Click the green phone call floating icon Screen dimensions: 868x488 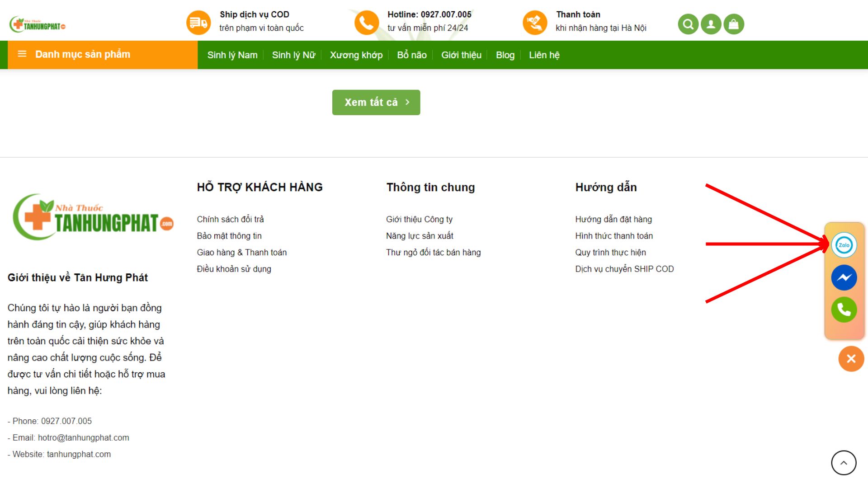[x=844, y=310]
